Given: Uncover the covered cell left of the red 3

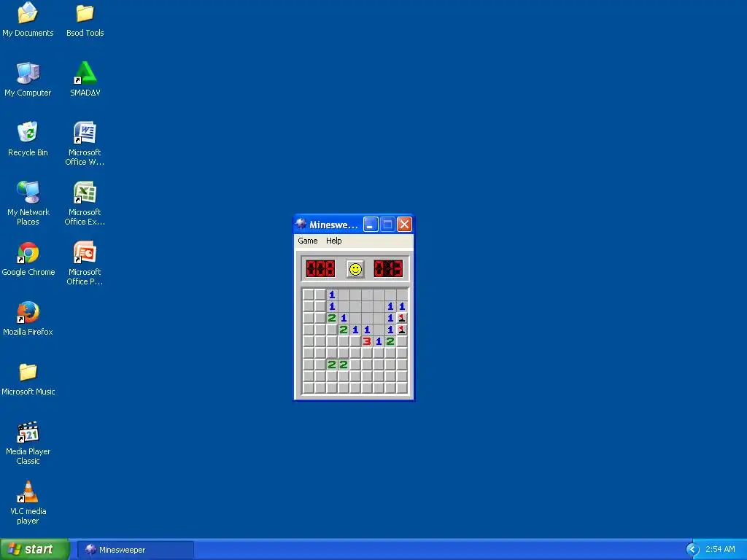Looking at the screenshot, I should click(x=355, y=341).
